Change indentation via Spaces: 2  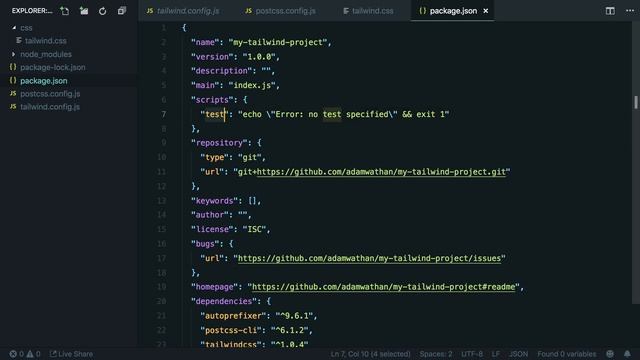point(436,354)
